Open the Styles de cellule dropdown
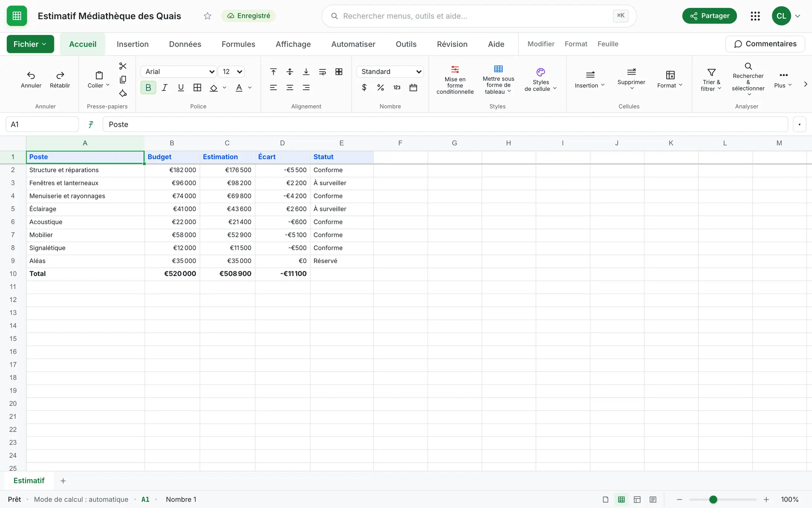The image size is (812, 508). click(x=541, y=80)
